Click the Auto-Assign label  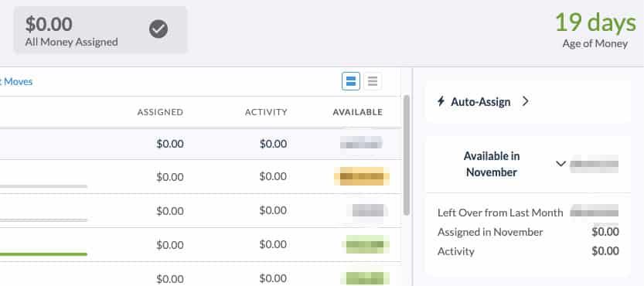481,102
